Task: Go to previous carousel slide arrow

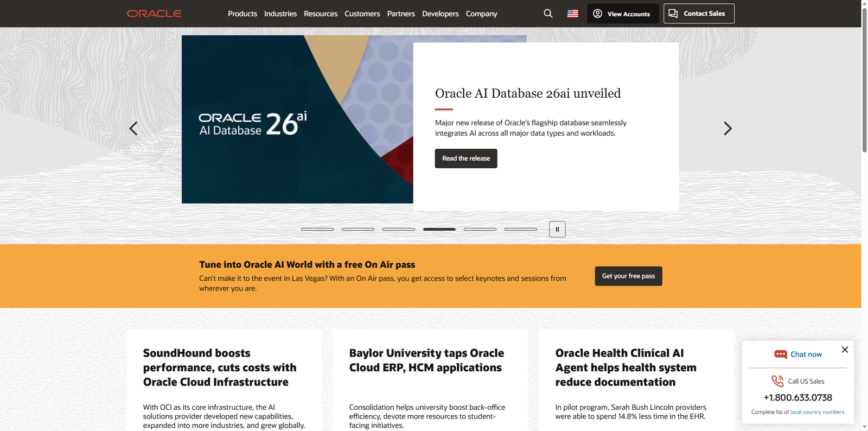Action: point(133,129)
